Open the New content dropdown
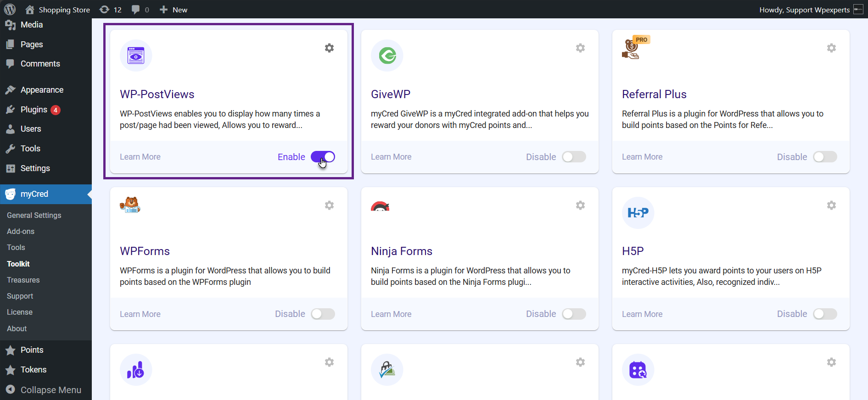 pyautogui.click(x=174, y=10)
